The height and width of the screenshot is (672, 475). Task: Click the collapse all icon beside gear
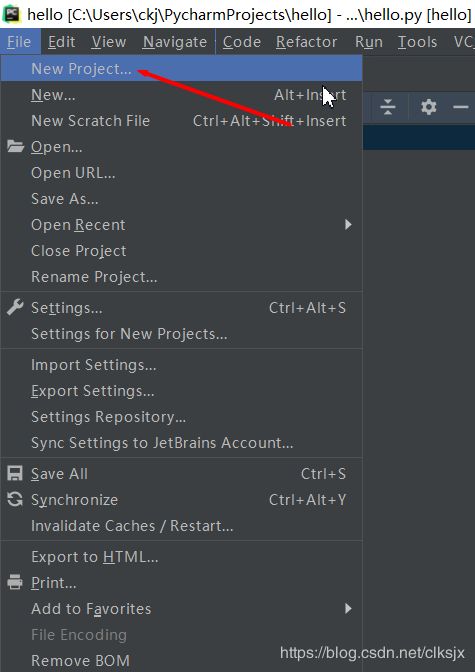click(388, 107)
